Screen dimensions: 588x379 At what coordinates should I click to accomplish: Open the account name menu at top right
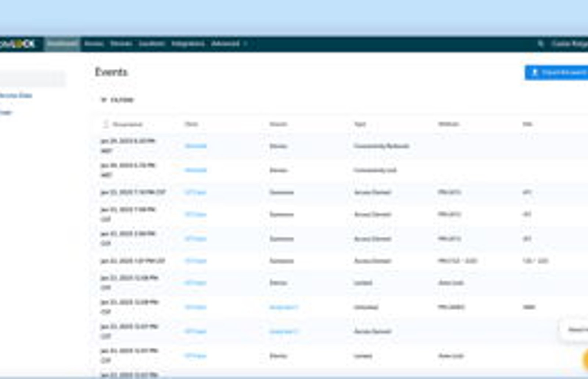(570, 44)
